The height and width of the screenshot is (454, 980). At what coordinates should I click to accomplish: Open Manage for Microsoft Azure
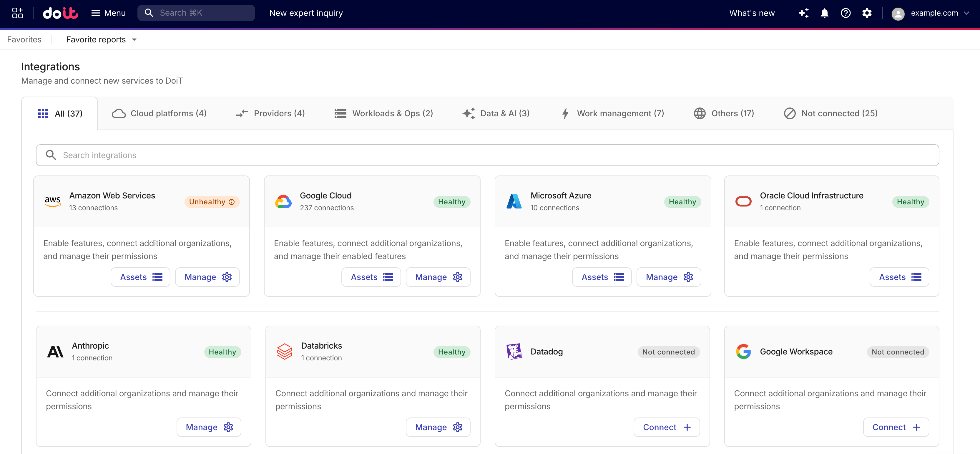(669, 277)
